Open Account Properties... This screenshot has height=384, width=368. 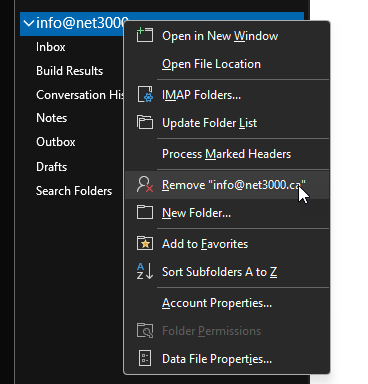[x=227, y=303]
